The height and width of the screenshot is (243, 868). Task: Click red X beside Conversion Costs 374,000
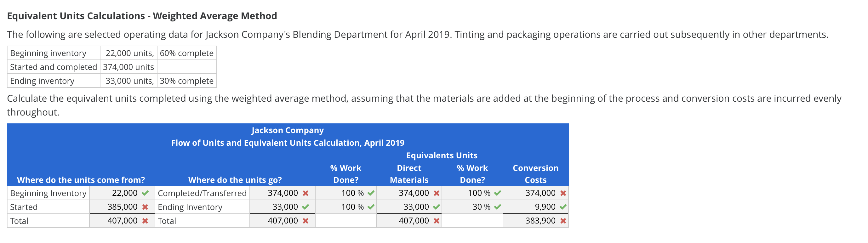coord(563,193)
